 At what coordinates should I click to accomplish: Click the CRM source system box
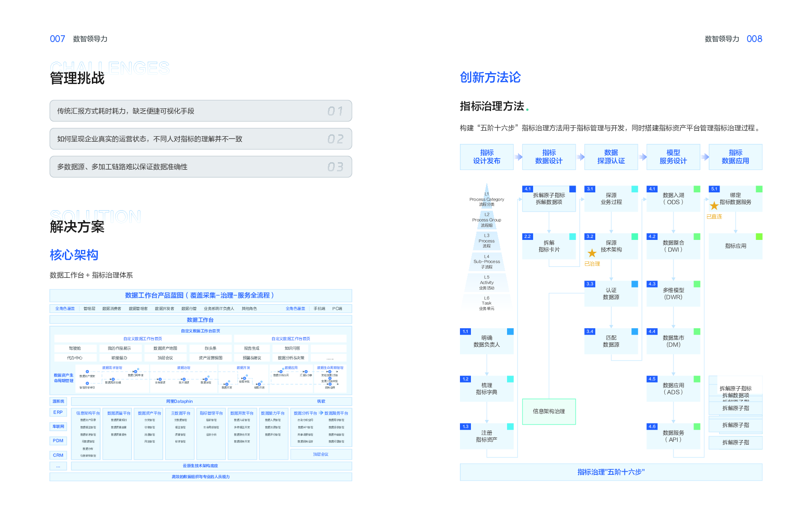58,455
